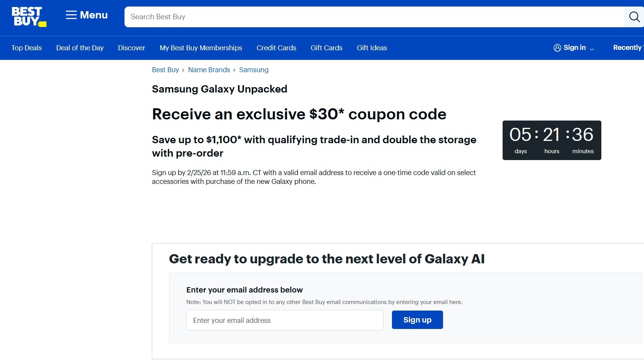
Task: Navigate to the Samsung breadcrumb link
Action: point(254,70)
